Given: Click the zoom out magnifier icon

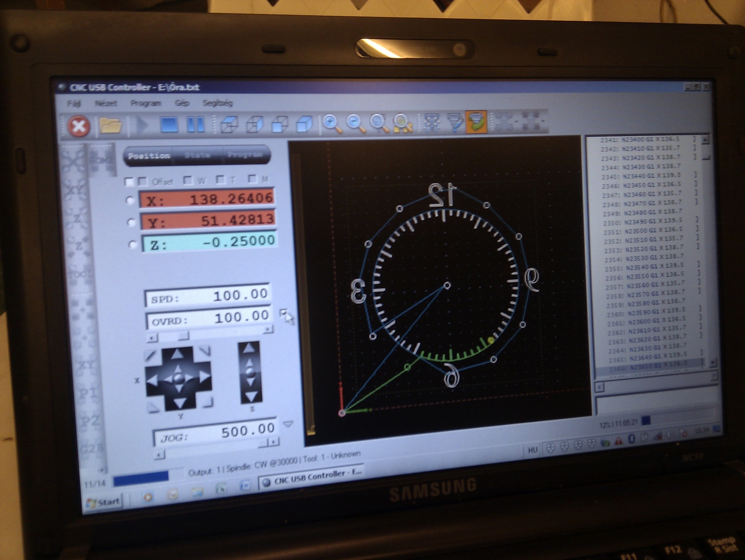Looking at the screenshot, I should [356, 123].
